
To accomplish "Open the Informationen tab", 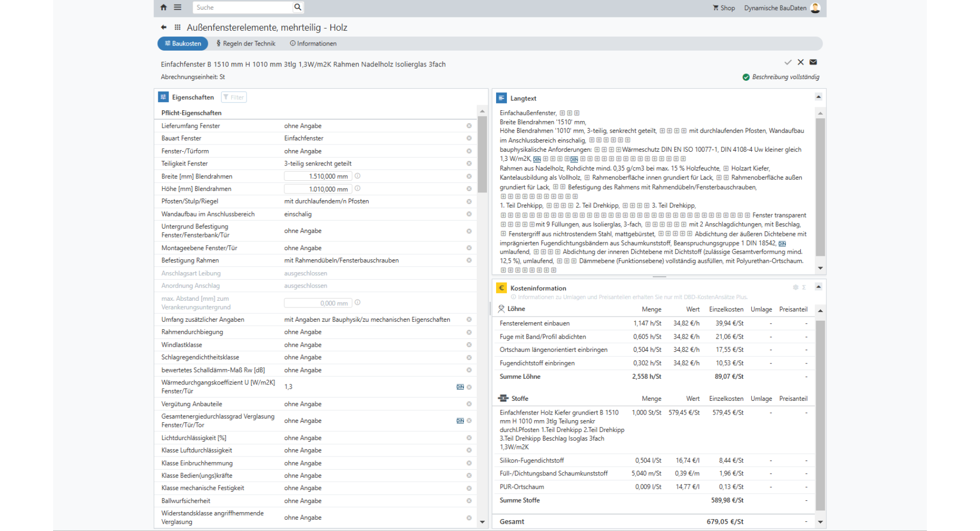I will tap(313, 44).
